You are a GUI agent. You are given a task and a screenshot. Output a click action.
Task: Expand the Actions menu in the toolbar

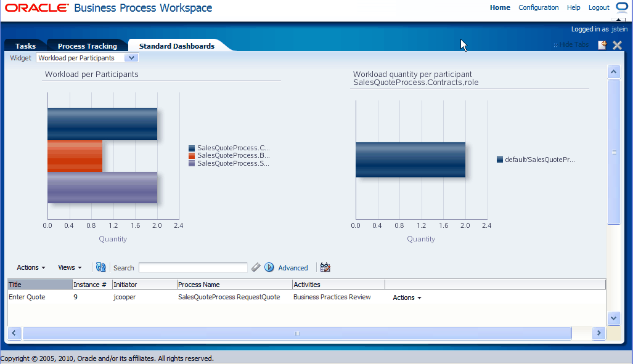(31, 267)
